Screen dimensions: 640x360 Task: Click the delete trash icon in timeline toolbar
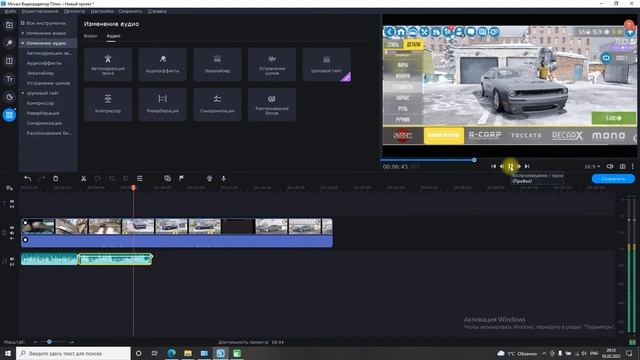[56, 178]
